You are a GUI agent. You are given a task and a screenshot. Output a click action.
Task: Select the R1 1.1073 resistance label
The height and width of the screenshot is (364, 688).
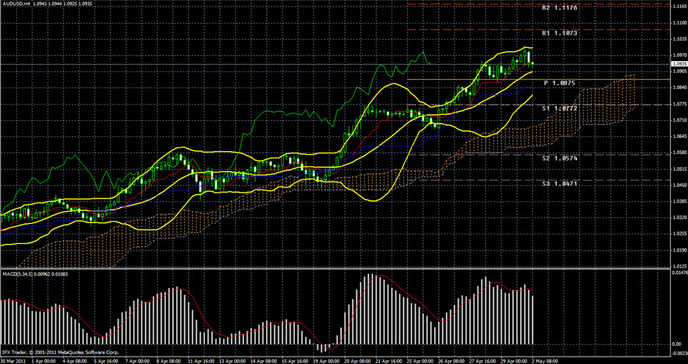(559, 33)
